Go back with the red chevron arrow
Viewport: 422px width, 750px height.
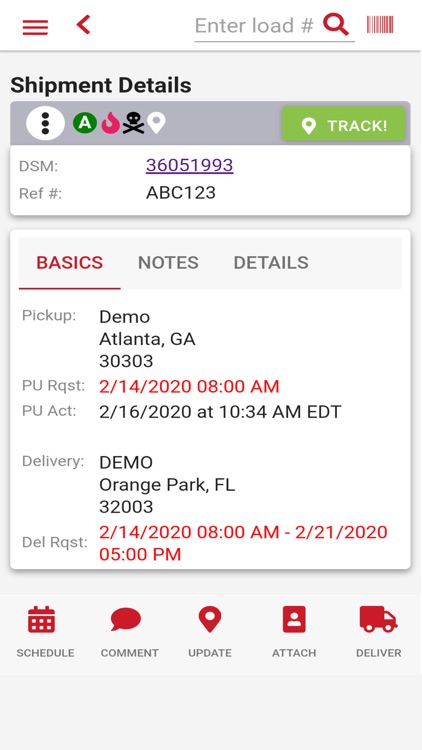click(84, 24)
